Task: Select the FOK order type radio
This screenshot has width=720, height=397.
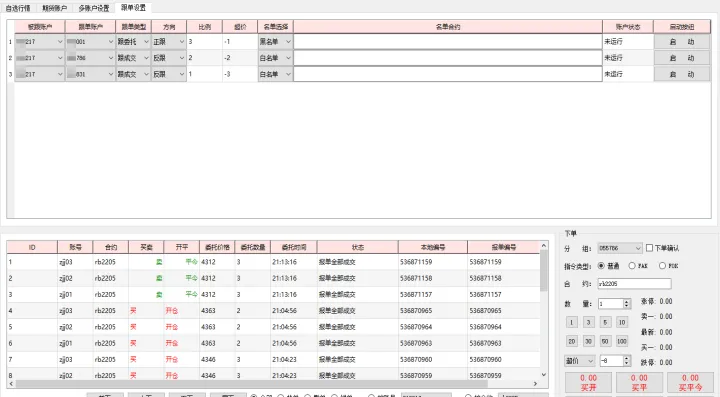Action: coord(662,266)
